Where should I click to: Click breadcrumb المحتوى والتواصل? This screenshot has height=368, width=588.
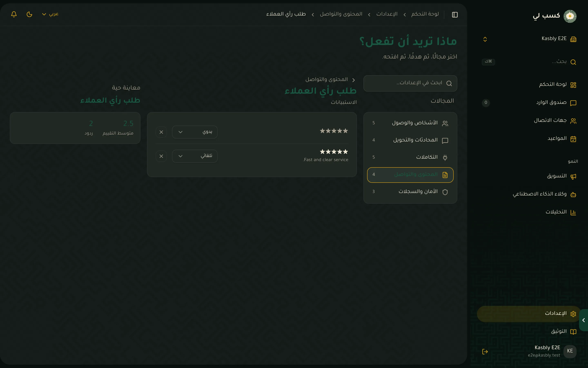click(x=341, y=14)
